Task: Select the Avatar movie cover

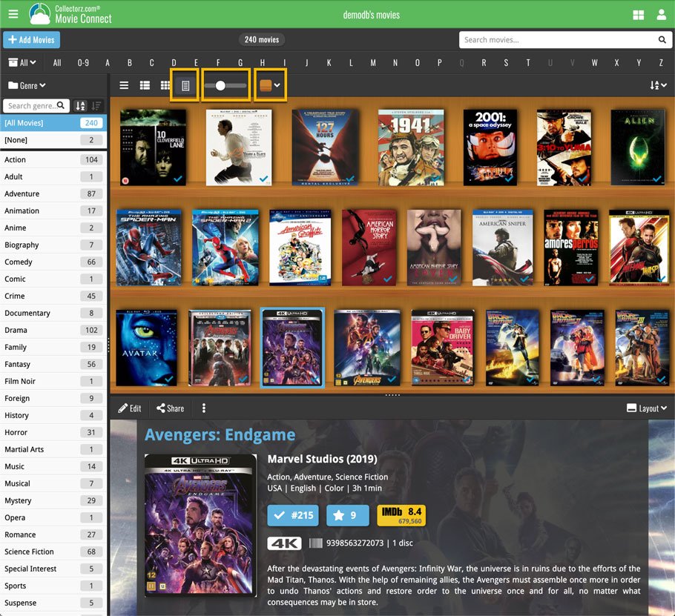Action: pyautogui.click(x=146, y=348)
